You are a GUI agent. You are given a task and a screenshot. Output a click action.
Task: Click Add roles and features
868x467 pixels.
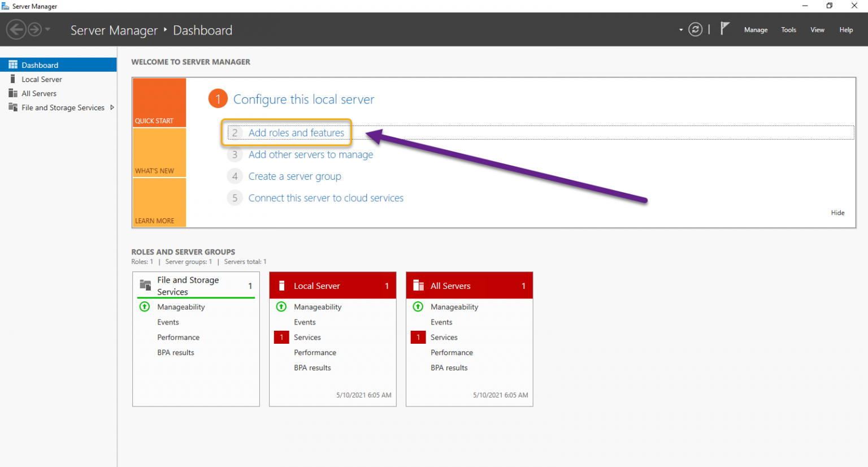[x=296, y=132]
